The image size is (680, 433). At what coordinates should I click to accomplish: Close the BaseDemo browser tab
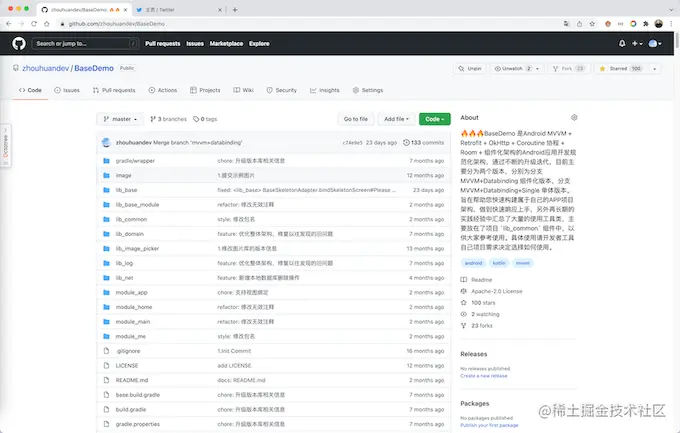(x=126, y=10)
